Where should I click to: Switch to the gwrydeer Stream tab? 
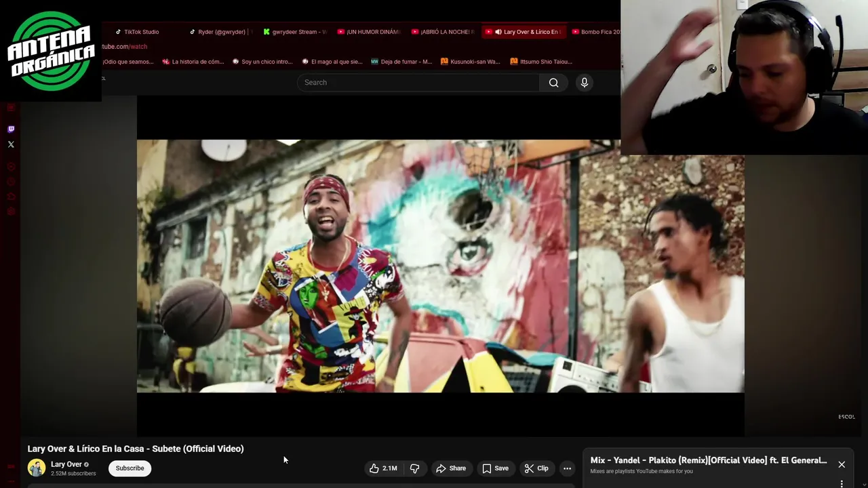(296, 32)
